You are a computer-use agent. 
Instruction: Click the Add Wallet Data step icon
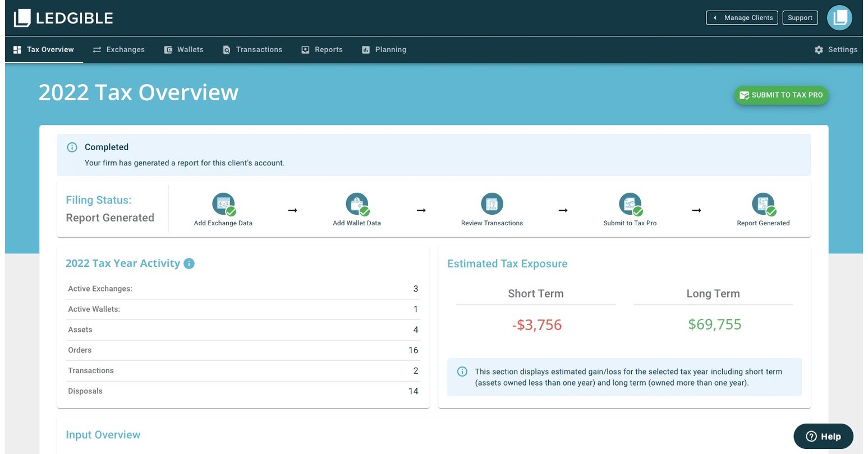(357, 203)
